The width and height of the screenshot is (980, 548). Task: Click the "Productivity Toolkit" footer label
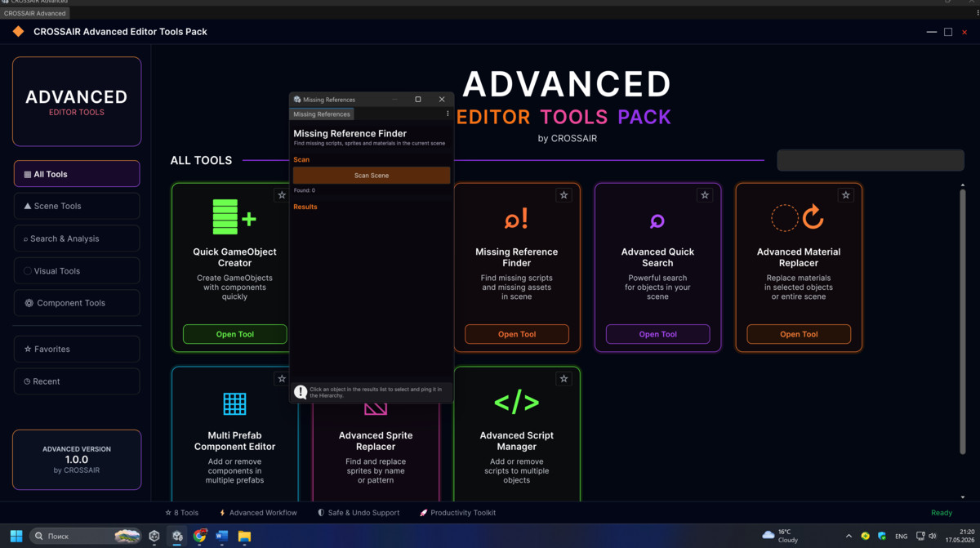[x=458, y=513]
